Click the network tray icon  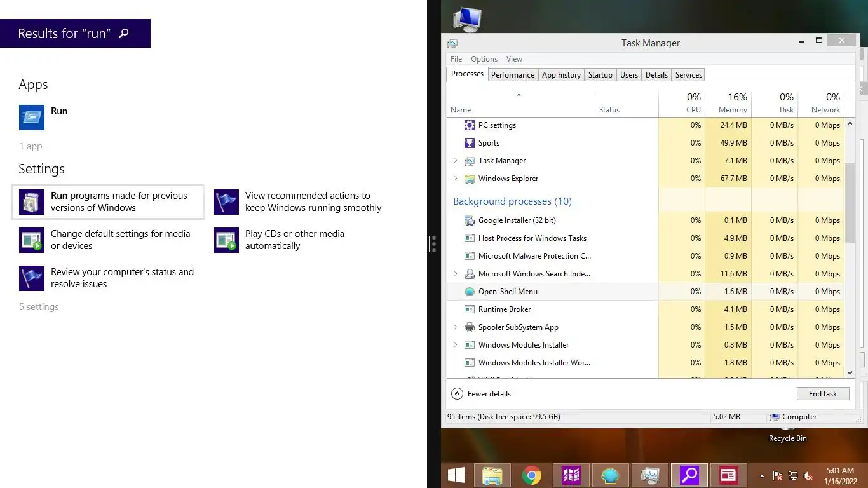[x=793, y=476]
